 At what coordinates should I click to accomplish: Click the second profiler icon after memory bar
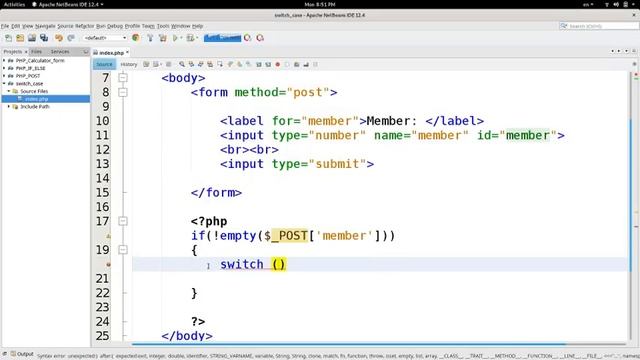pyautogui.click(x=260, y=38)
